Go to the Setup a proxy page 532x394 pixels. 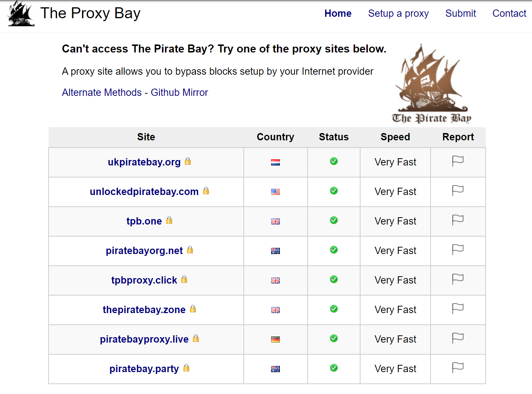pyautogui.click(x=398, y=13)
